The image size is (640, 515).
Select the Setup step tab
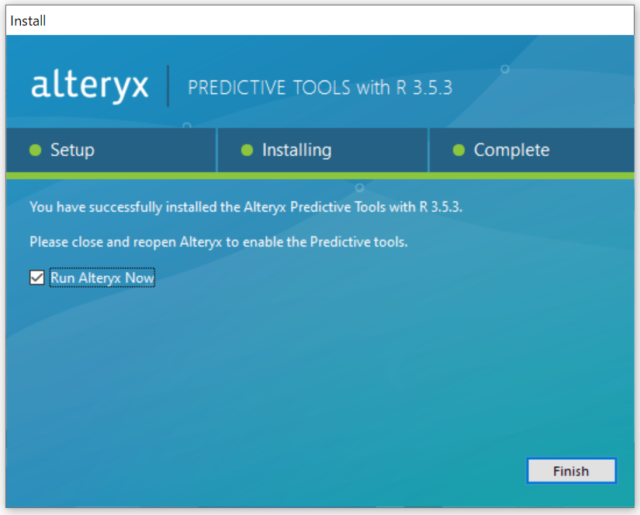(111, 150)
